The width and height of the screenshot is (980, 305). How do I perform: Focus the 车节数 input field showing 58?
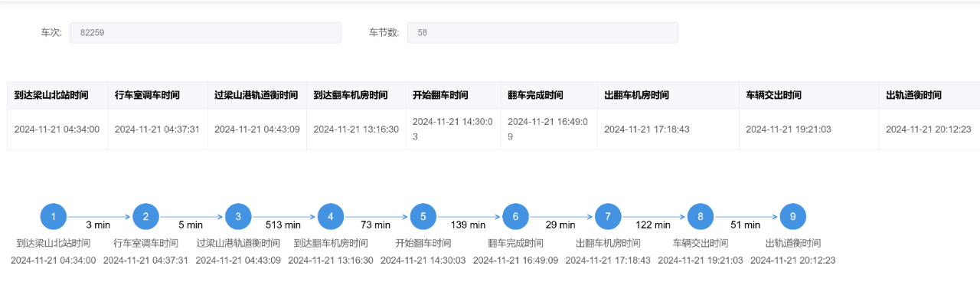click(x=543, y=32)
